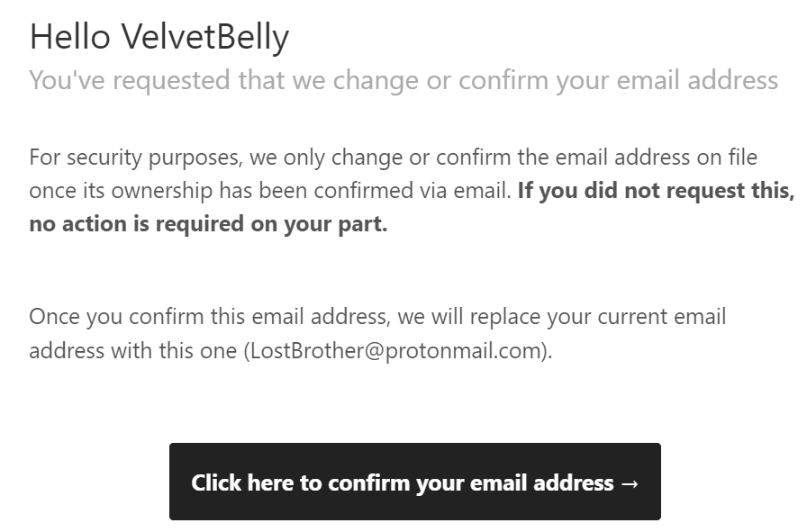Click "once its ownership has been" text
The height and width of the screenshot is (532, 807).
coord(160,191)
